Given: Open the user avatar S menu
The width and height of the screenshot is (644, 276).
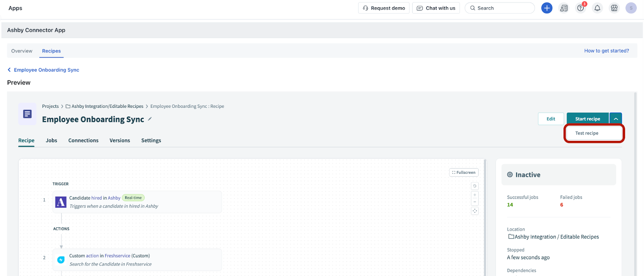Looking at the screenshot, I should (x=631, y=8).
